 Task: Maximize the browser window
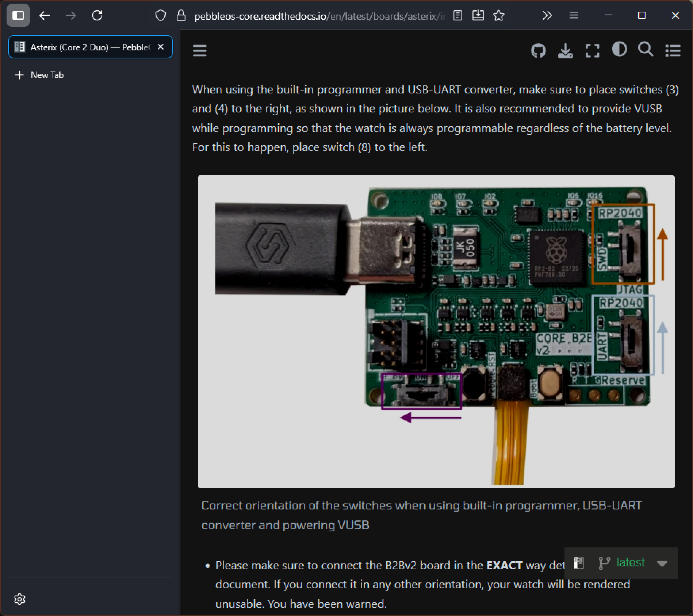click(x=642, y=15)
